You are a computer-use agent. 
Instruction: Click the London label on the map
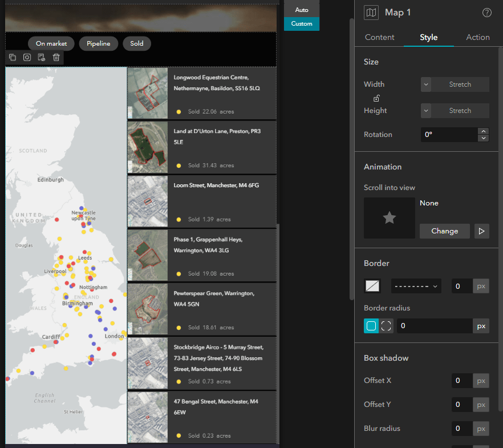(114, 336)
